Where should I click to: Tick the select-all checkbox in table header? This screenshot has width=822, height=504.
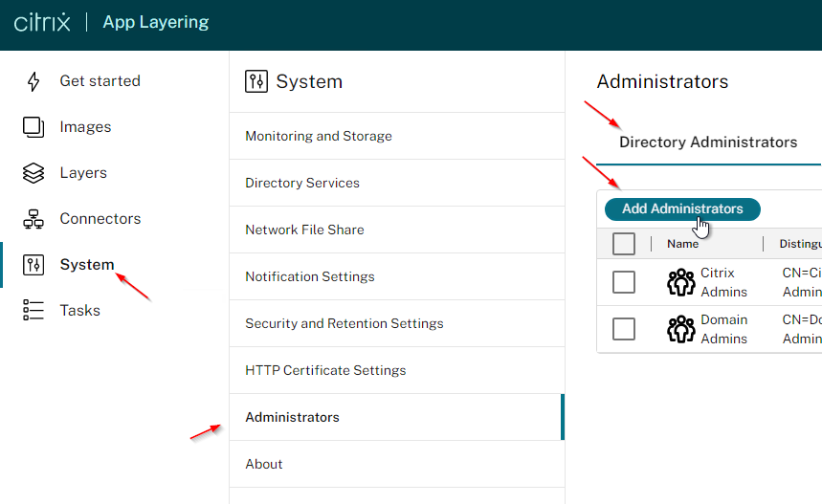[x=624, y=244]
